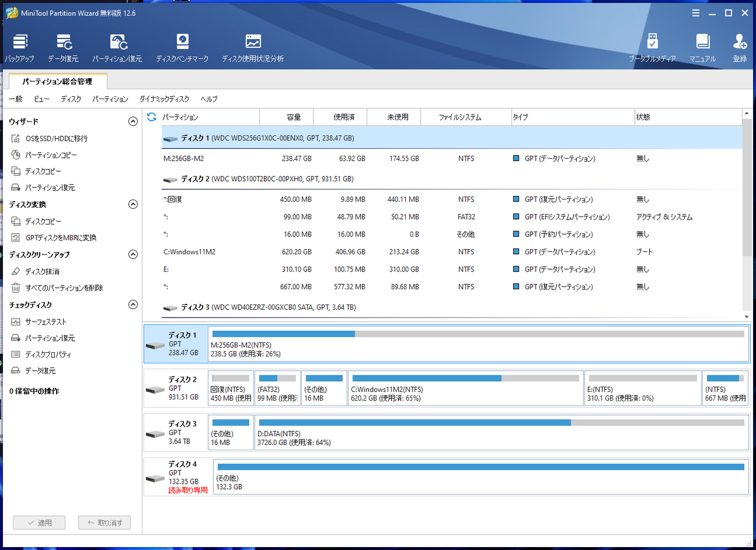Click the 適用 apply button
Screen dimensions: 756x550
click(x=39, y=523)
